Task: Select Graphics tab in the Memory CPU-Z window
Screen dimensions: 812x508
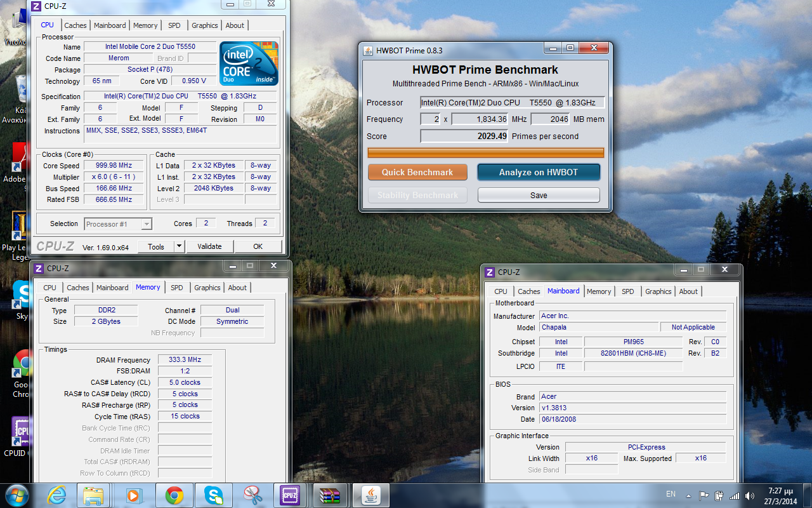Action: 207,288
